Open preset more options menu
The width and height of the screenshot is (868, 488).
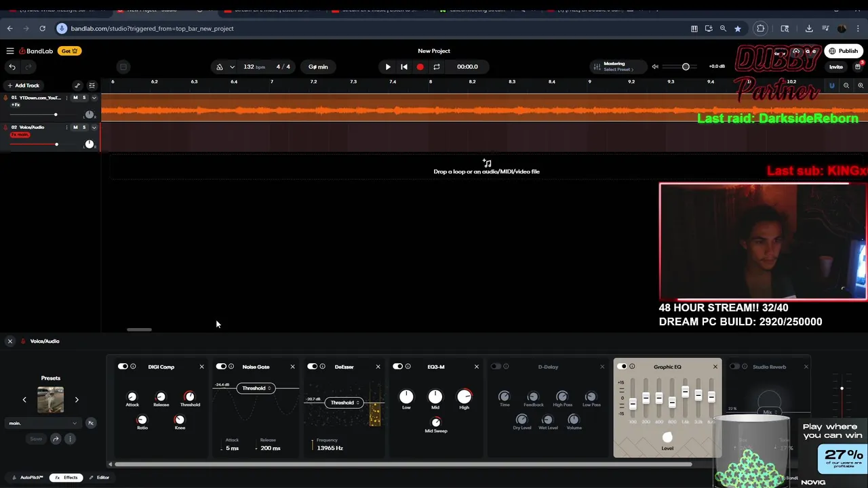(x=69, y=439)
